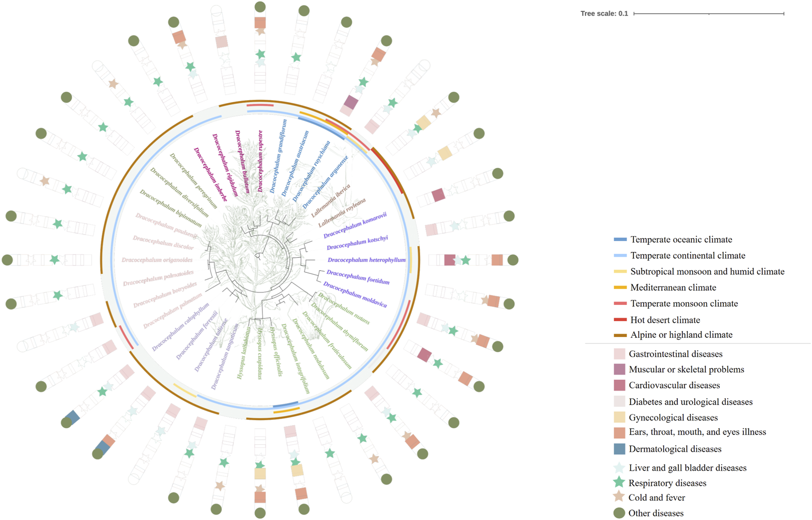Click the Dracocephalum rupestre species label
This screenshot has height=520, width=812.
click(x=260, y=161)
